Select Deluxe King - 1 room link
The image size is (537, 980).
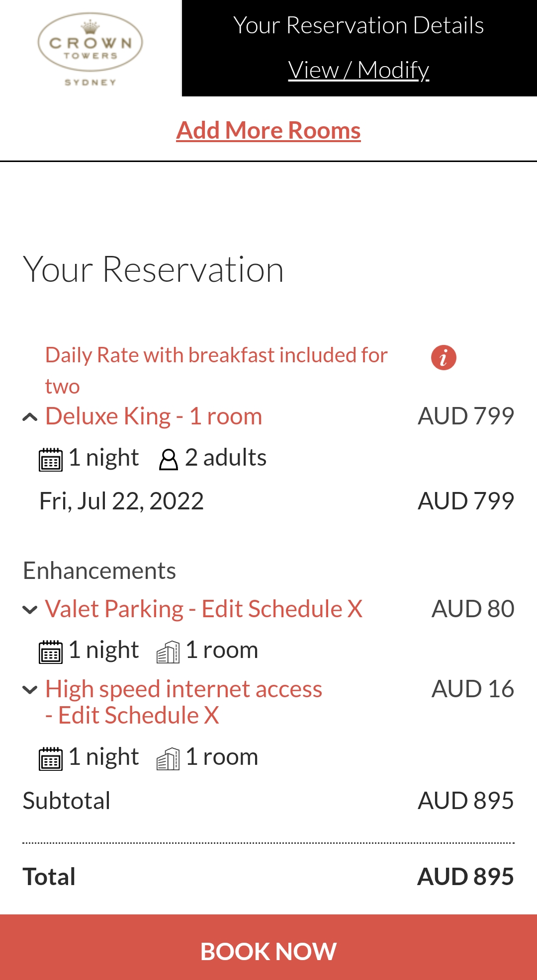coord(154,416)
